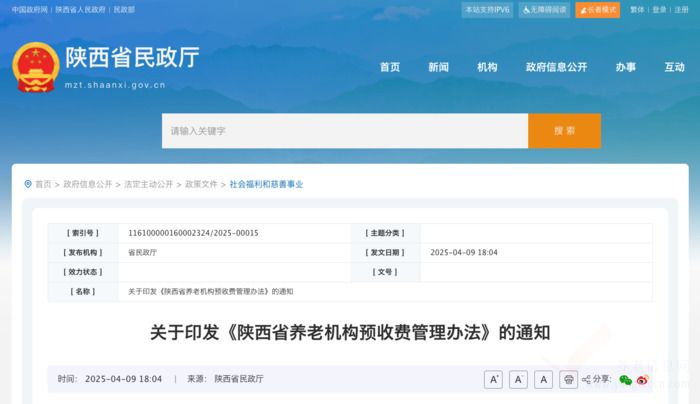The height and width of the screenshot is (404, 700).
Task: Go to 首页 in breadcrumb
Action: [x=43, y=184]
